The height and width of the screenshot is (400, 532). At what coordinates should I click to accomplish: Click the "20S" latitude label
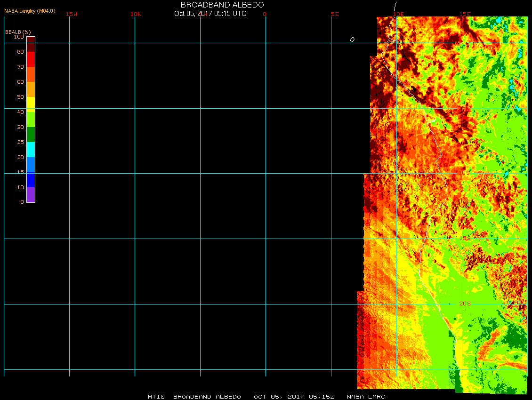tap(465, 304)
